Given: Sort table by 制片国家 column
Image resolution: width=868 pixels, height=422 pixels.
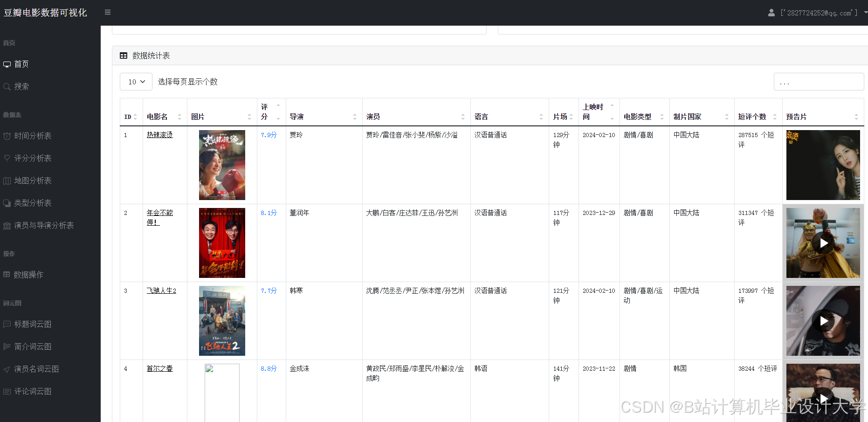Looking at the screenshot, I should pos(702,112).
